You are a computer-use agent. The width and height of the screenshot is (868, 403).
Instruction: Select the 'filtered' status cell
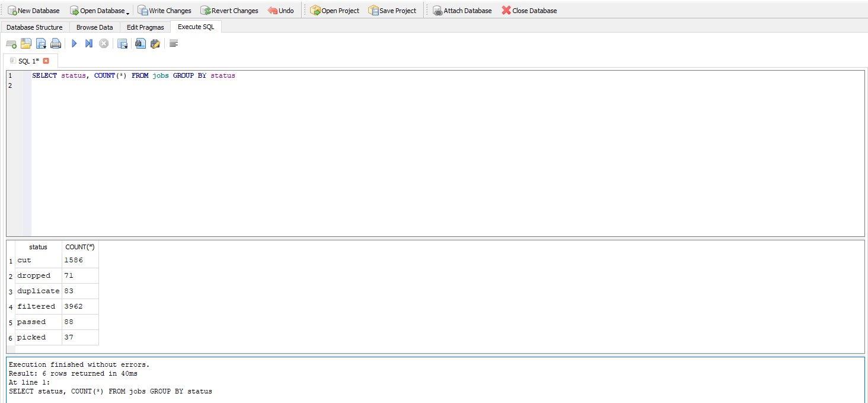click(38, 306)
